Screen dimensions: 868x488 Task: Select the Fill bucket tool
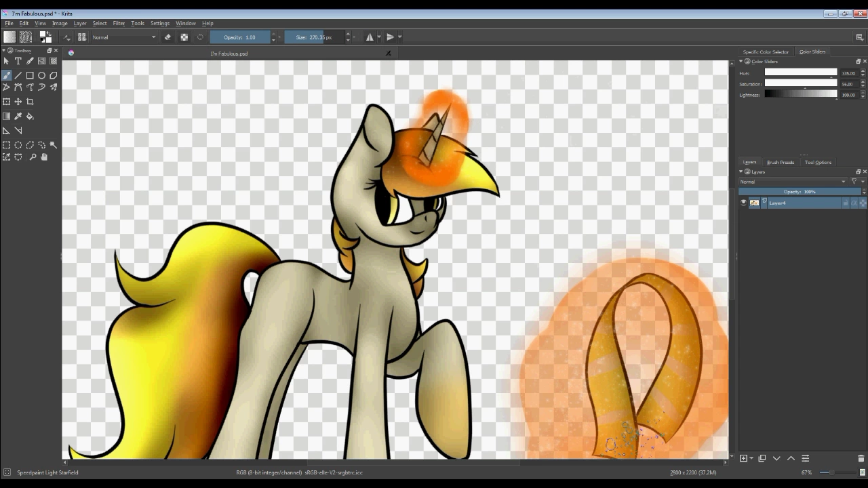point(30,117)
